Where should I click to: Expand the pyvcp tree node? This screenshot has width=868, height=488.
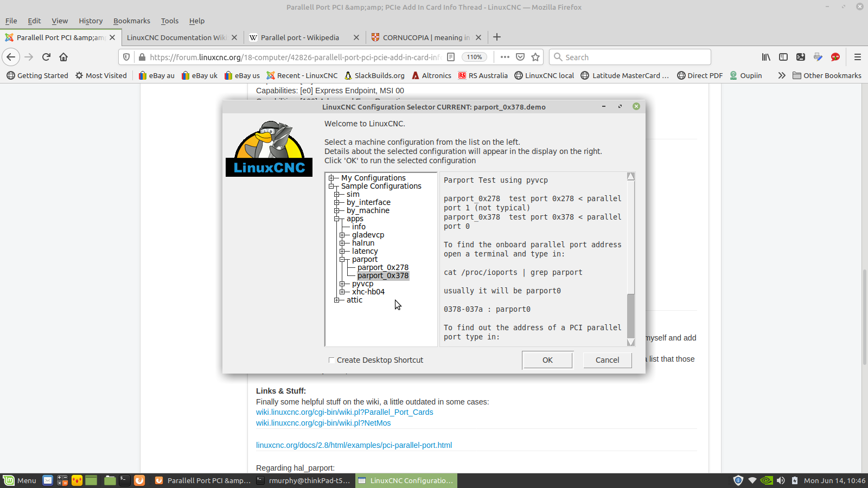342,284
